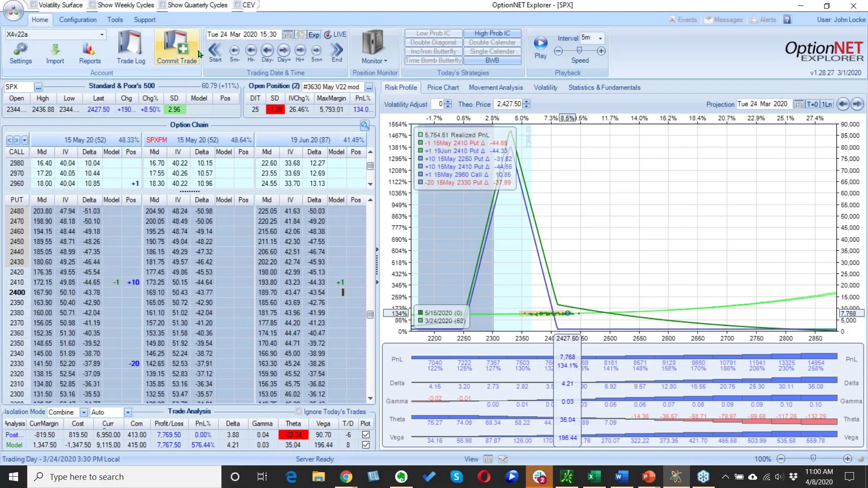Viewport: 868px width, 488px height.
Task: Click the Import icon
Action: pyautogui.click(x=55, y=53)
